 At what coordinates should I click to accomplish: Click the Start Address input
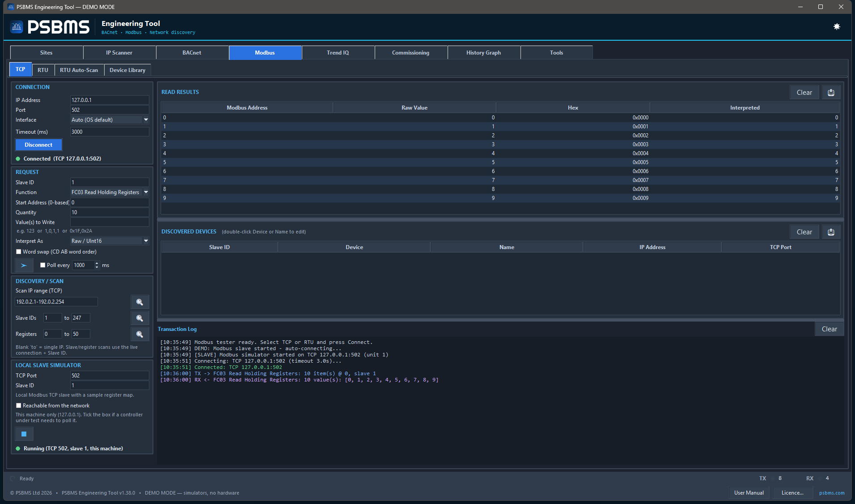coord(110,203)
